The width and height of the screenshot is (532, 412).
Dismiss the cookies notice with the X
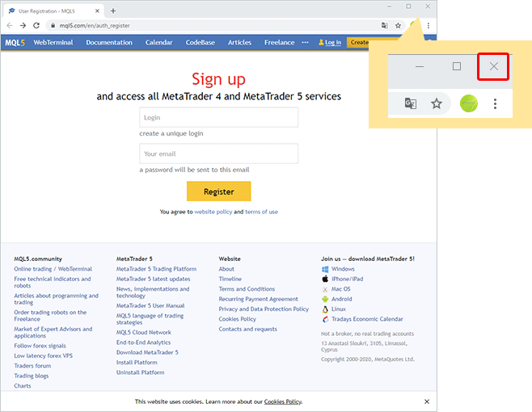(x=427, y=401)
